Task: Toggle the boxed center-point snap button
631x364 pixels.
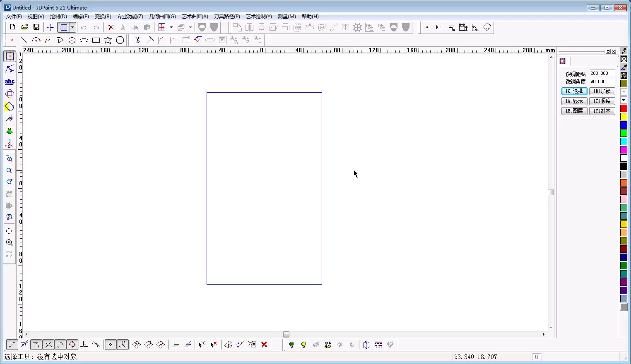Action: [111, 345]
